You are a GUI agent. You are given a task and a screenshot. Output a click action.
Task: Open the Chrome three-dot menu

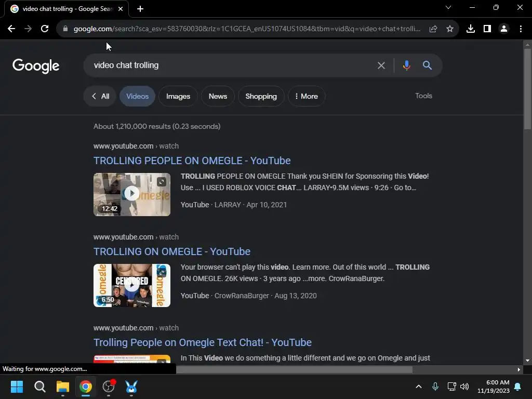pos(521,29)
